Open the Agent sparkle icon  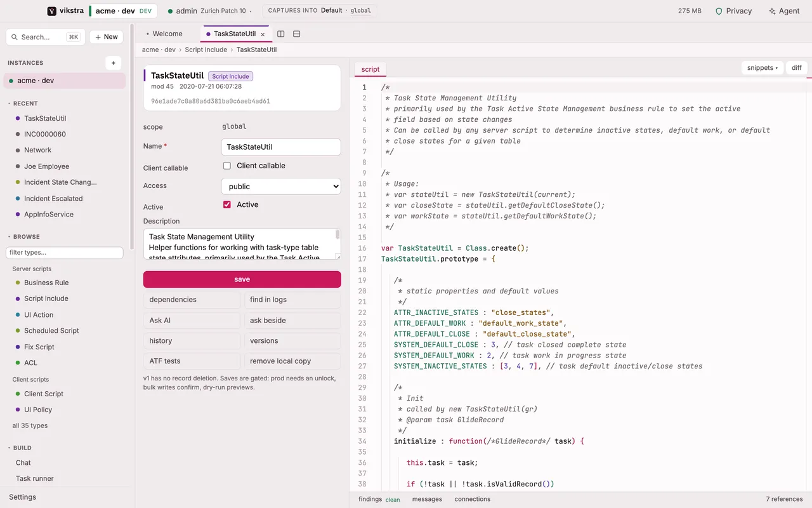772,11
